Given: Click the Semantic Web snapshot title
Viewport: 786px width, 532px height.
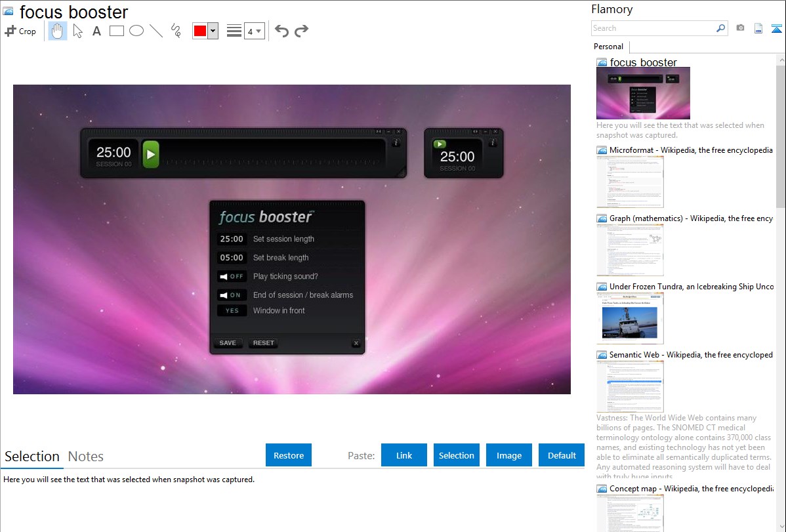Looking at the screenshot, I should pos(691,354).
